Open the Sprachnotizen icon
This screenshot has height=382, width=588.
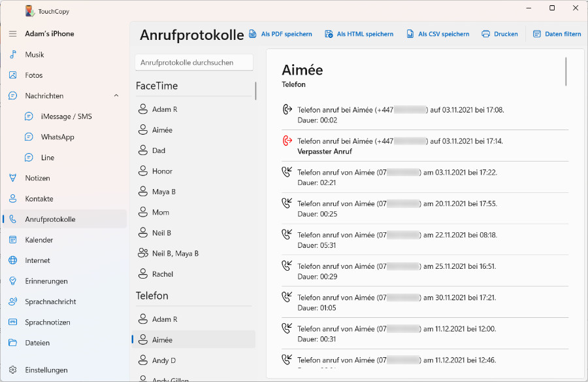pyautogui.click(x=12, y=322)
